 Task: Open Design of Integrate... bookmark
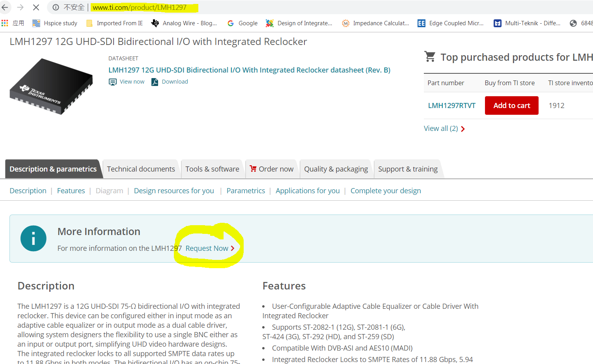(299, 23)
